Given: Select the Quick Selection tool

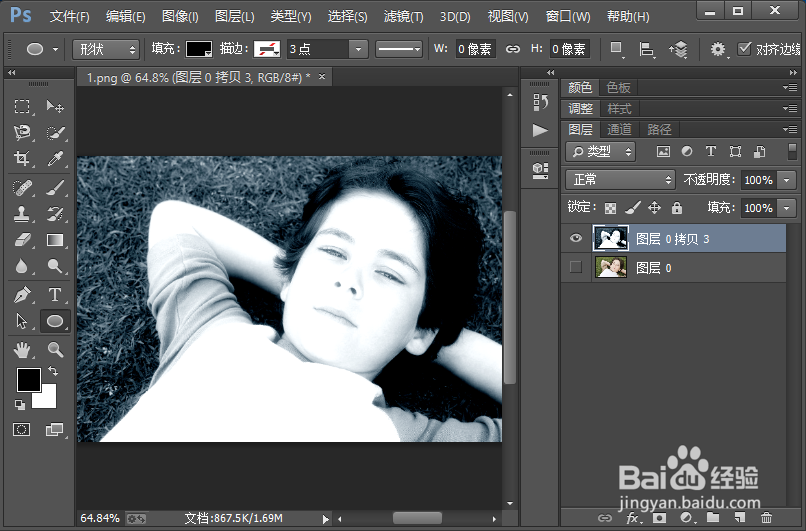Looking at the screenshot, I should [55, 133].
